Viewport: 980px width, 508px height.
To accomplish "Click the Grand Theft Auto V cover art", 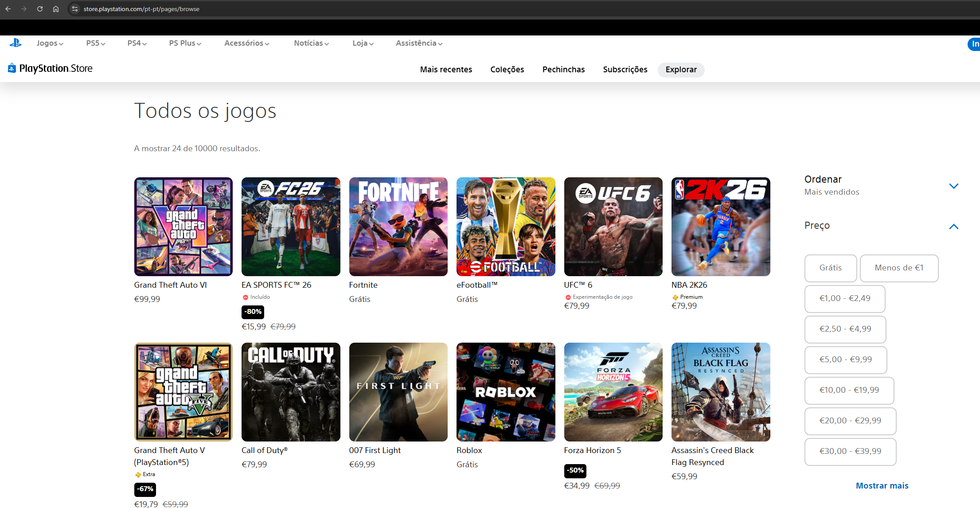I will click(183, 392).
